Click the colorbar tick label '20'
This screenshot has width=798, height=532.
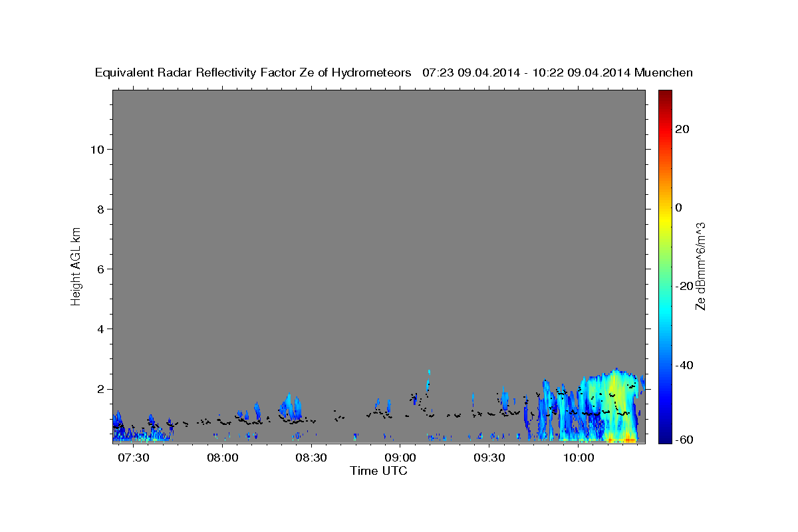[683, 129]
